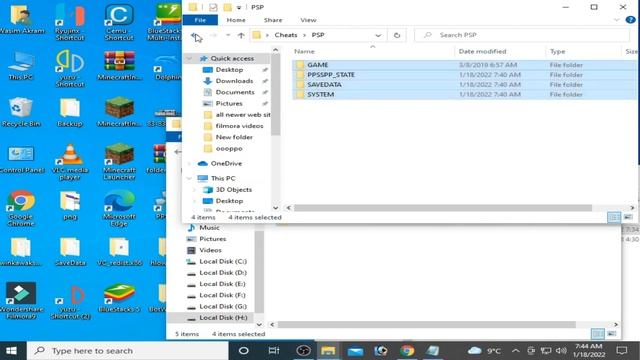Select Microsoft Edge desktop icon
640x360 pixels.
point(119,209)
